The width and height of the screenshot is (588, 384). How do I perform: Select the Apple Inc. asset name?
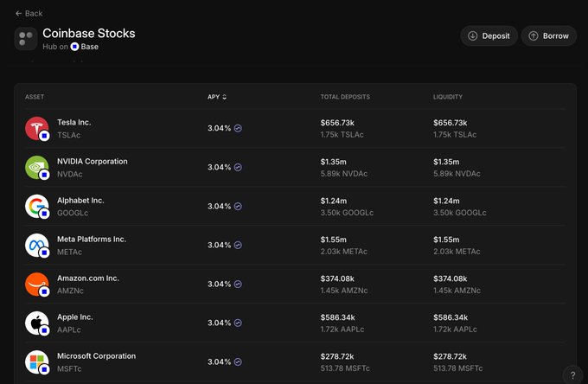(75, 317)
